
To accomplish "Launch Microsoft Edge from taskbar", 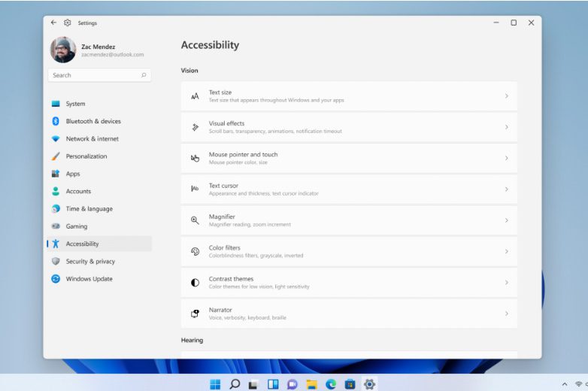I will coord(331,384).
